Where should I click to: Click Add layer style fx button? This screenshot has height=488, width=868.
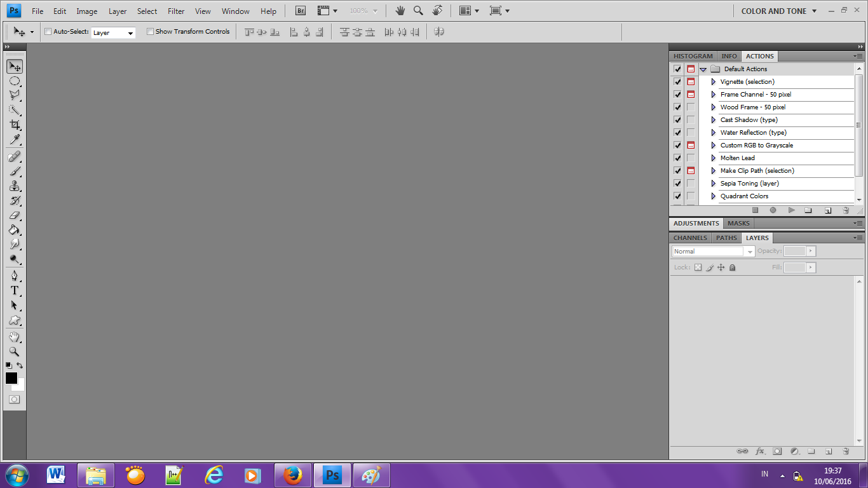[760, 451]
